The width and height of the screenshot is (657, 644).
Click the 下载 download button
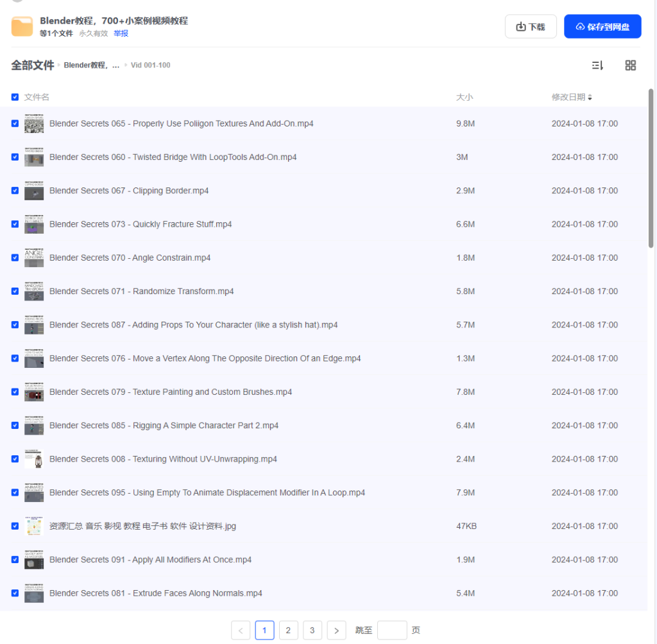(531, 26)
